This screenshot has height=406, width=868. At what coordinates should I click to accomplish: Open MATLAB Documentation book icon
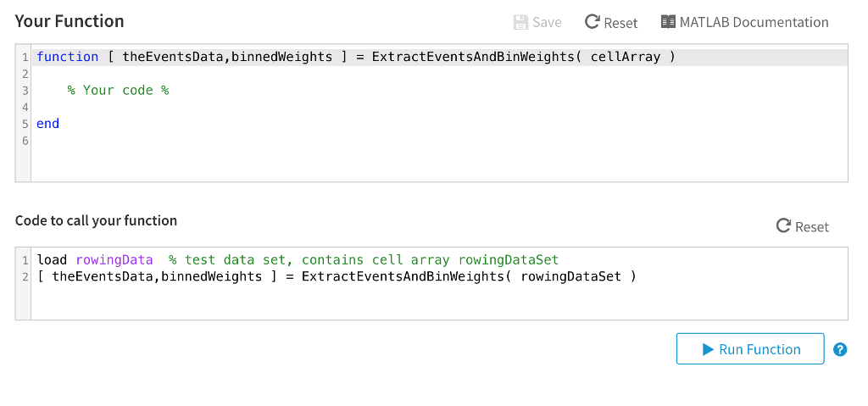coord(668,22)
